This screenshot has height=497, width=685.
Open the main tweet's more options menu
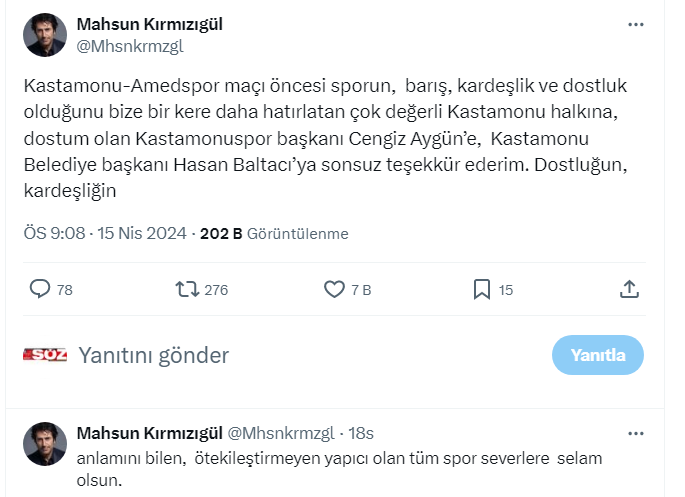635,24
